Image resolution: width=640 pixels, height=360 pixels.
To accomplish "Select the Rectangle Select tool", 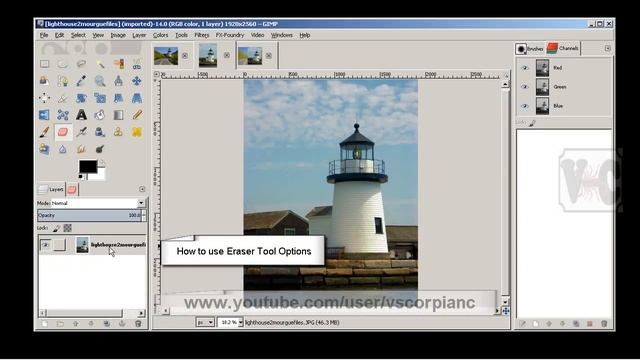I will pos(44,64).
